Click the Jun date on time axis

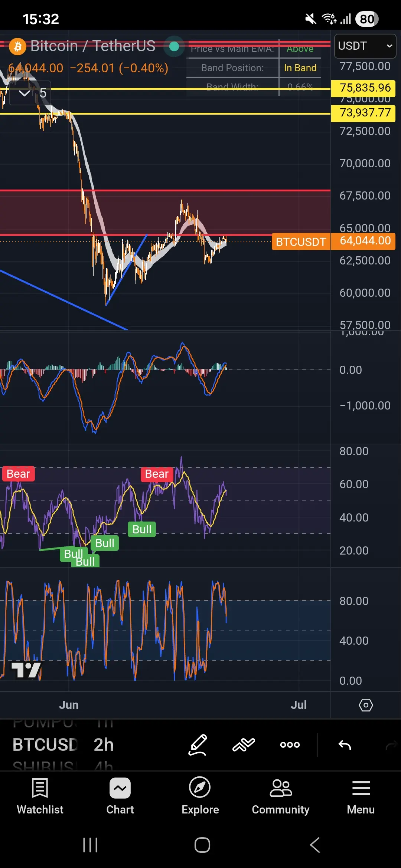tap(69, 705)
